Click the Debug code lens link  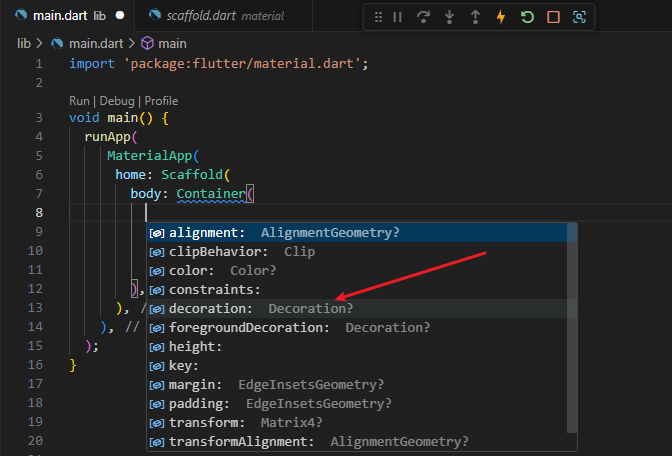117,101
